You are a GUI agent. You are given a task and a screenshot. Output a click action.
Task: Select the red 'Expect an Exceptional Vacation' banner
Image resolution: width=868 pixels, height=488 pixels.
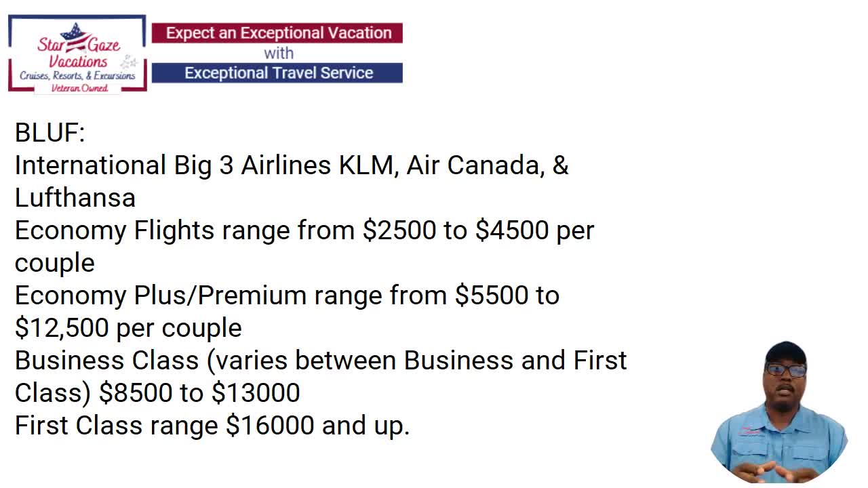tap(277, 33)
